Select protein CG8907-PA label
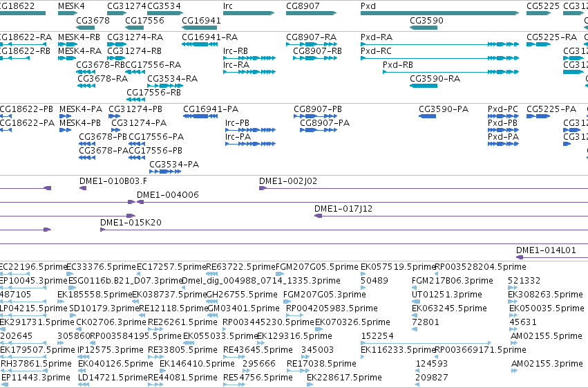 point(325,123)
